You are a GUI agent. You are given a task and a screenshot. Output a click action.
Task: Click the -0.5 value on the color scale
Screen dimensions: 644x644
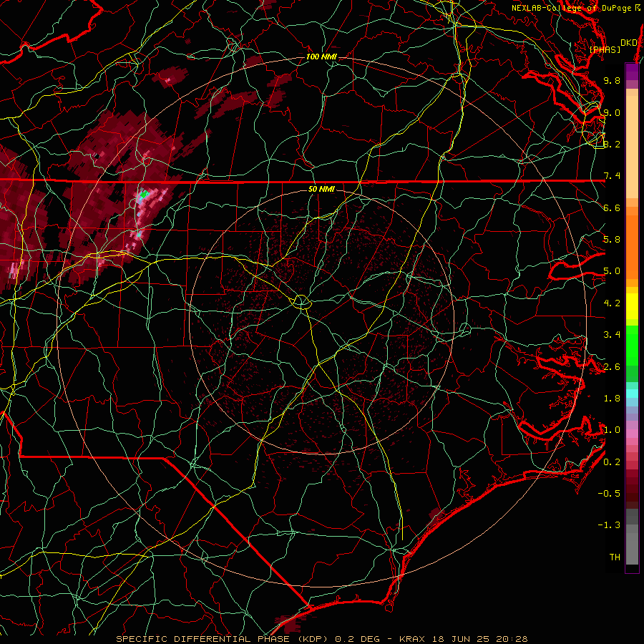609,494
